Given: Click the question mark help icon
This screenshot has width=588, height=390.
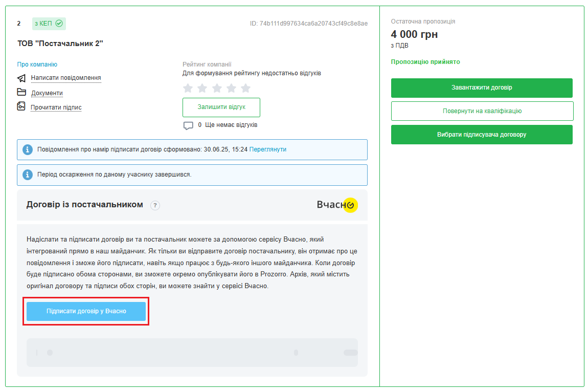Looking at the screenshot, I should (155, 205).
